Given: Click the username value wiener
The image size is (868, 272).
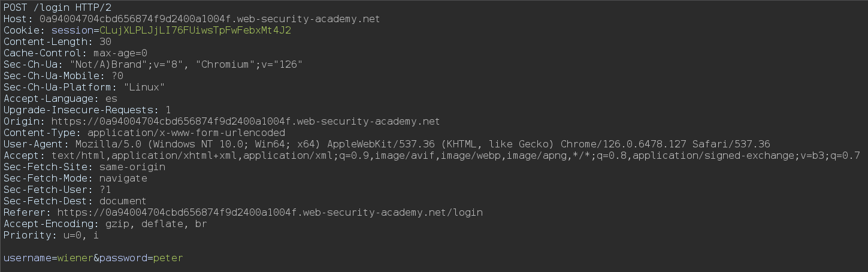Looking at the screenshot, I should coord(75,258).
